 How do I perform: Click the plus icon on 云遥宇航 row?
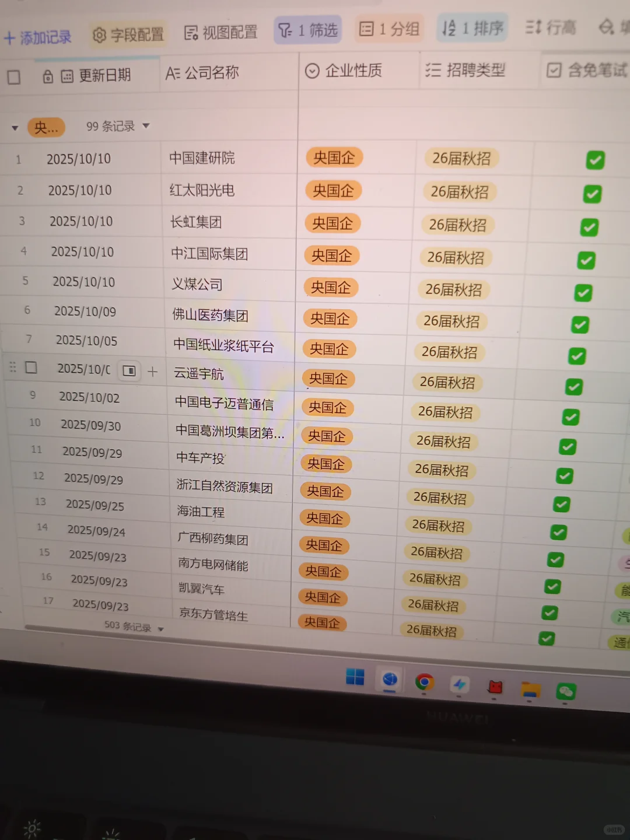coord(153,372)
